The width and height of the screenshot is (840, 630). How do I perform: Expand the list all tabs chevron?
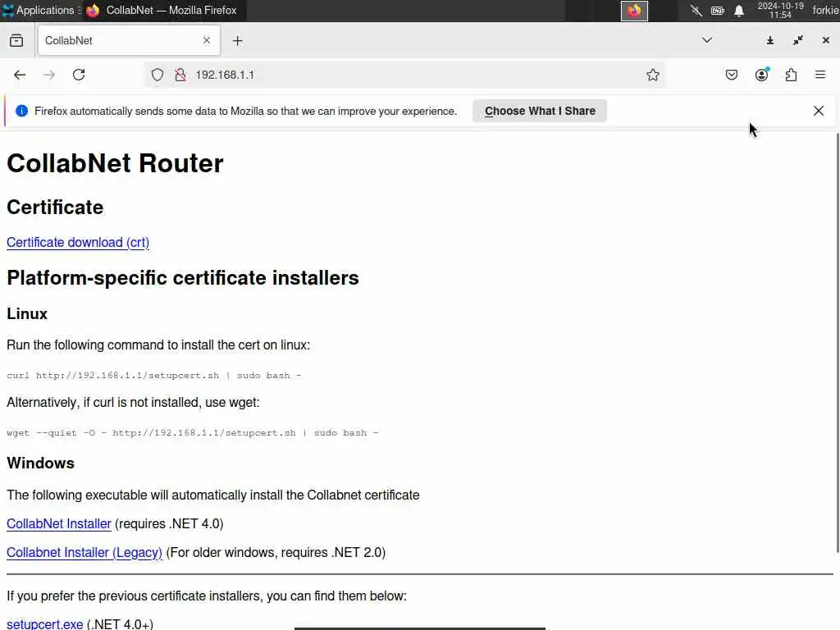(707, 40)
